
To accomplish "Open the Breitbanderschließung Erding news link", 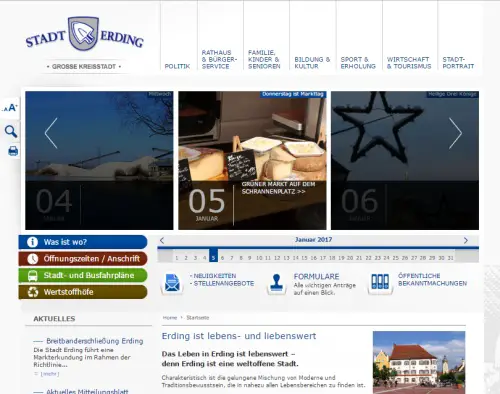I will 95,341.
